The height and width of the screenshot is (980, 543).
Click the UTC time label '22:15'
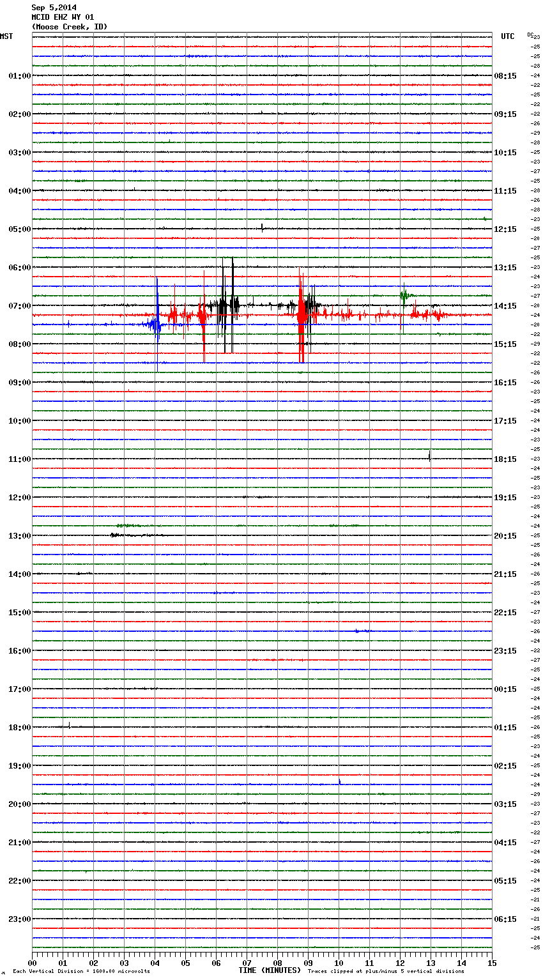click(x=505, y=613)
